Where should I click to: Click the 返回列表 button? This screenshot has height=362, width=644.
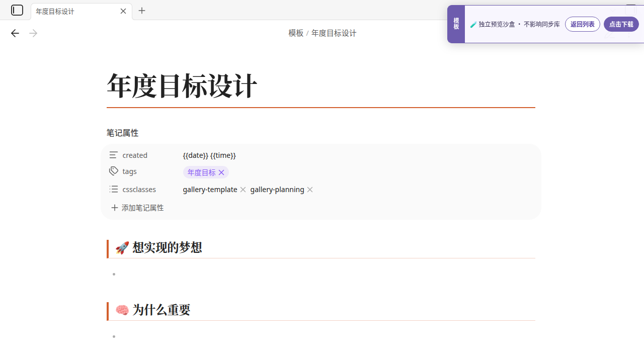583,24
